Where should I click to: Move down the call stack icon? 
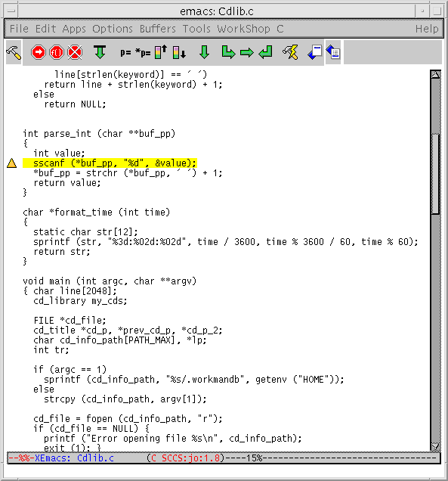(x=179, y=52)
